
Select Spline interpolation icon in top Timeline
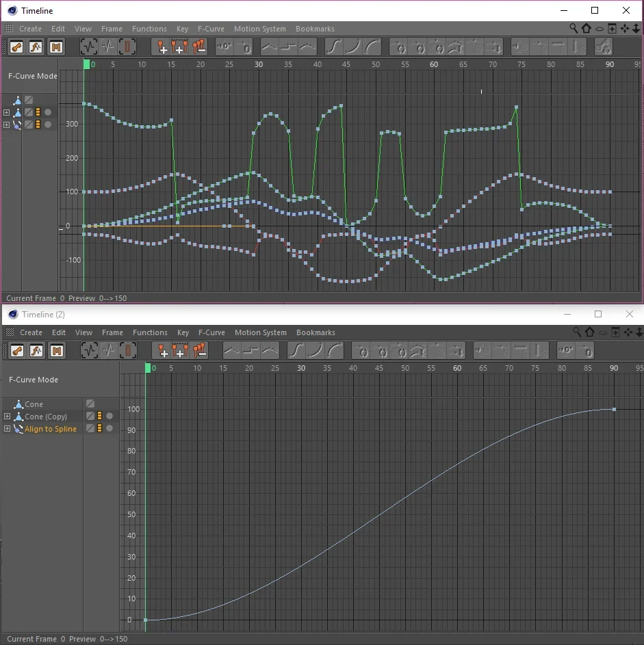[307, 47]
